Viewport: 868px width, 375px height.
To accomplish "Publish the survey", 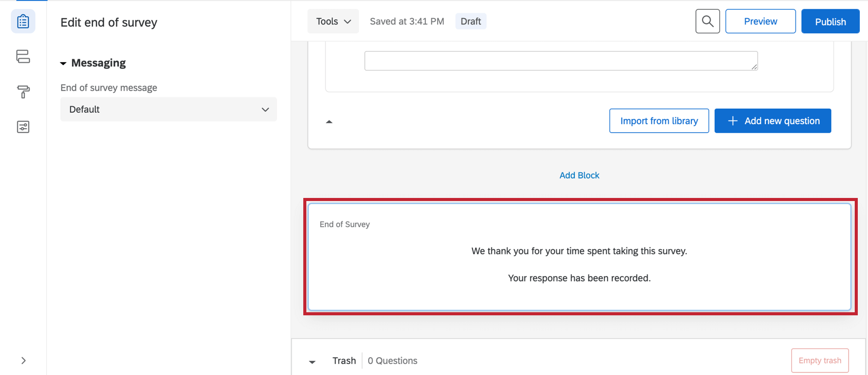I will click(x=830, y=21).
